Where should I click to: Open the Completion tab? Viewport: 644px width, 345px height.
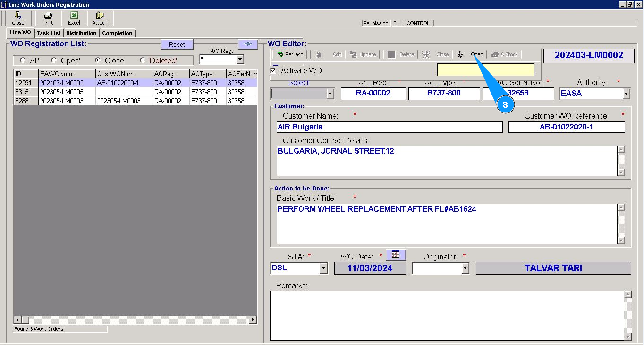pyautogui.click(x=117, y=33)
